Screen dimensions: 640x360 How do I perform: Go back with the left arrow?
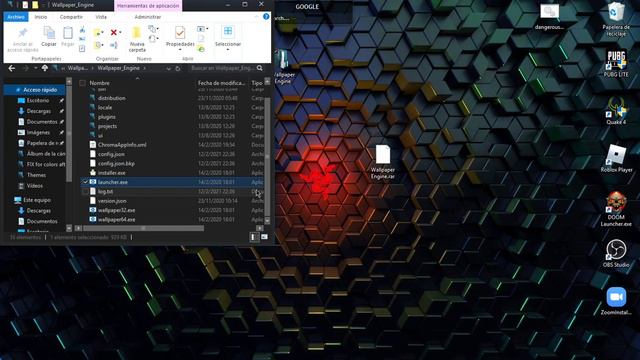11,68
